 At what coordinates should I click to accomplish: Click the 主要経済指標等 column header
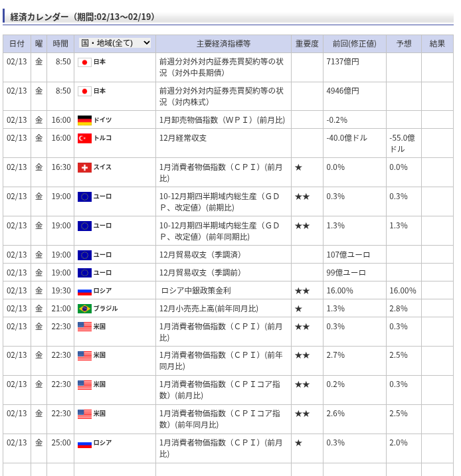[x=223, y=44]
